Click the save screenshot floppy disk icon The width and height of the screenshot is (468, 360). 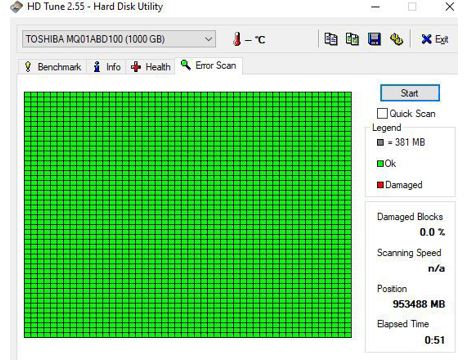(374, 39)
